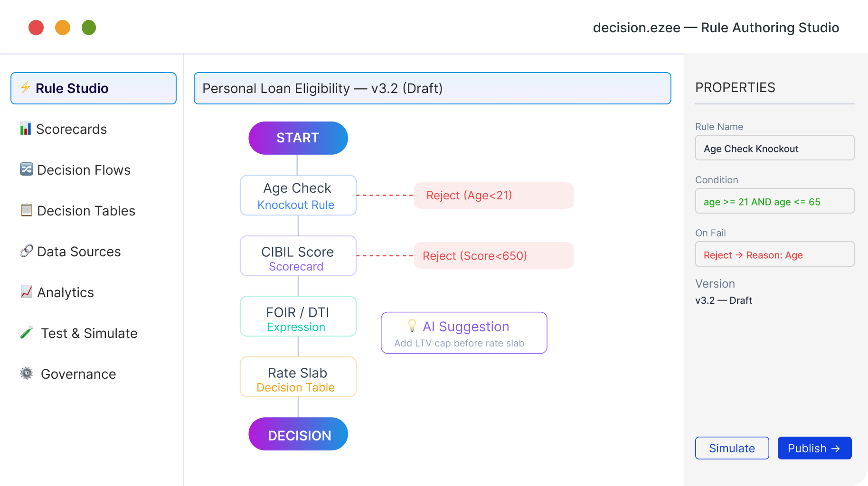Publish the rule with Publish button

(814, 448)
